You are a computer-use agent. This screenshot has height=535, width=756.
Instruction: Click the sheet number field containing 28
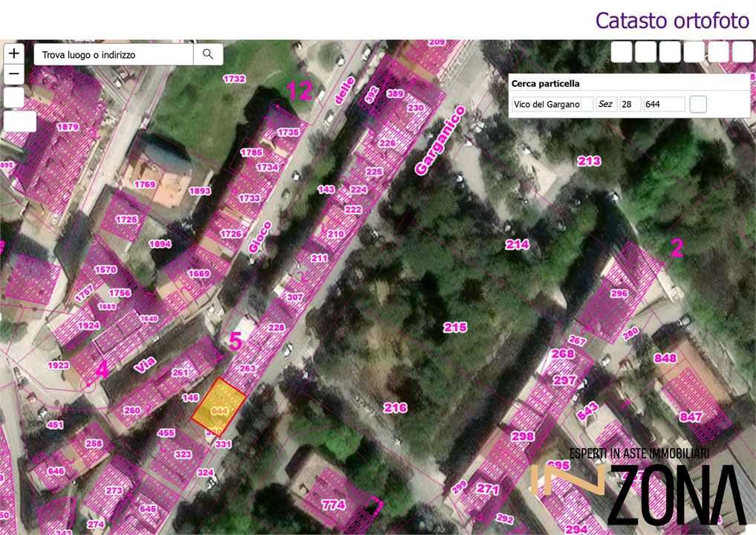coord(630,104)
